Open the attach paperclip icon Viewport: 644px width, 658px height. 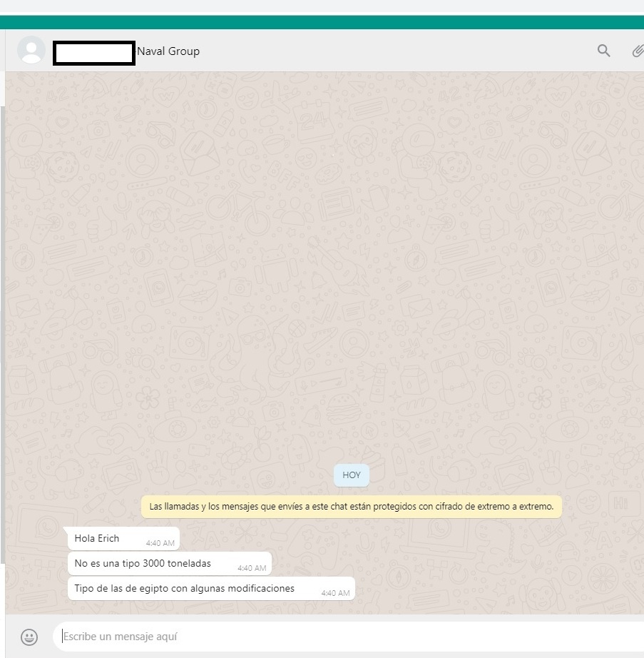click(x=638, y=51)
